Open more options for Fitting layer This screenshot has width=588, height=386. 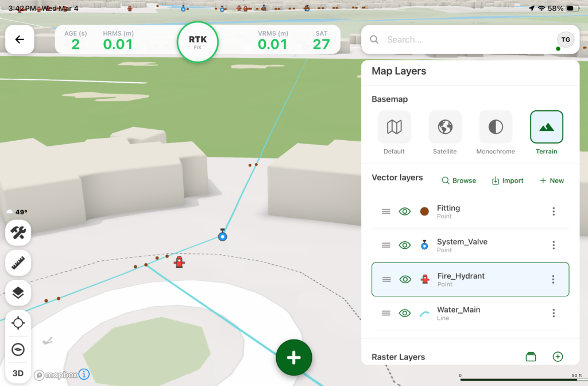click(554, 211)
